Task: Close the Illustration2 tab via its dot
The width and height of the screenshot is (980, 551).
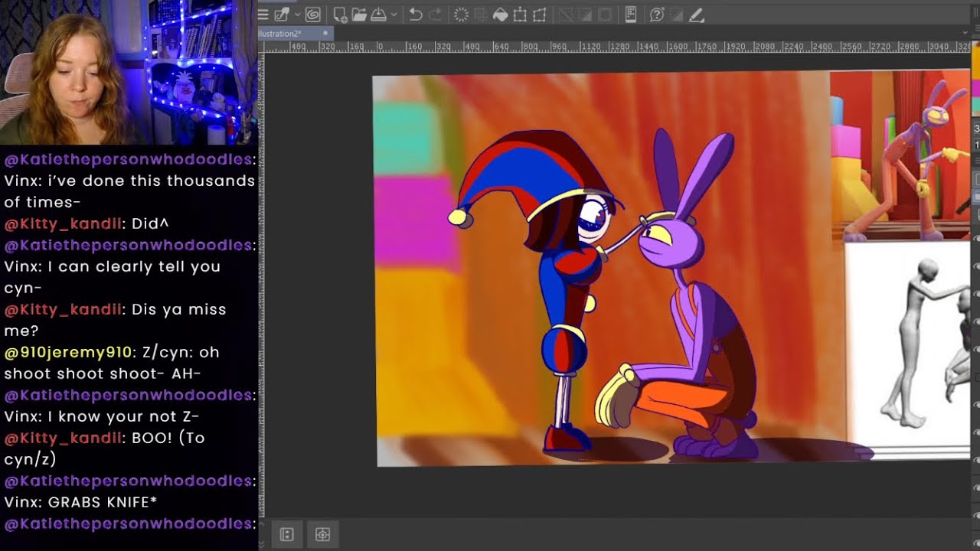Action: pos(325,34)
